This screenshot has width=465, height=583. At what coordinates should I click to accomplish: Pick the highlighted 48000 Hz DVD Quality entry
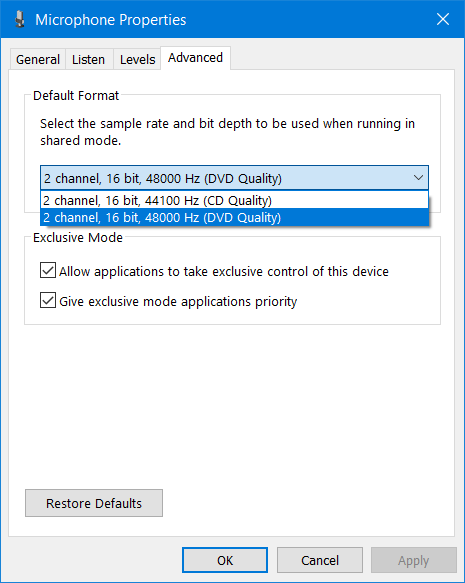click(234, 218)
